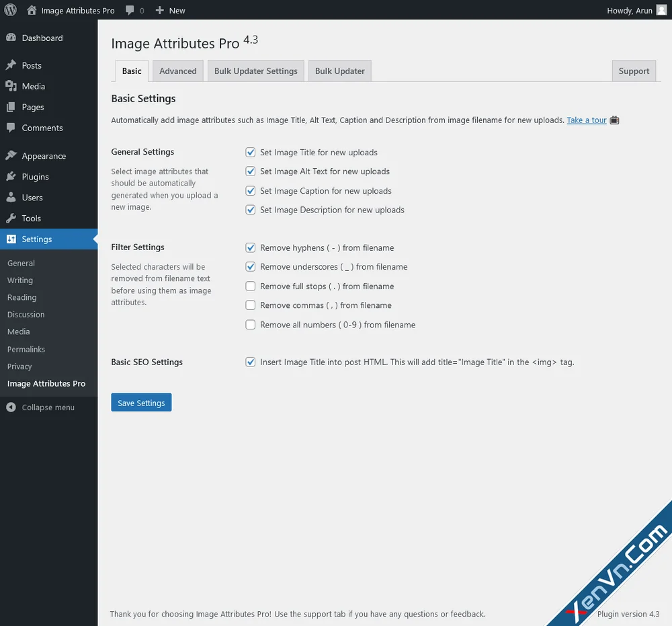Open Plugins menu label

(36, 177)
